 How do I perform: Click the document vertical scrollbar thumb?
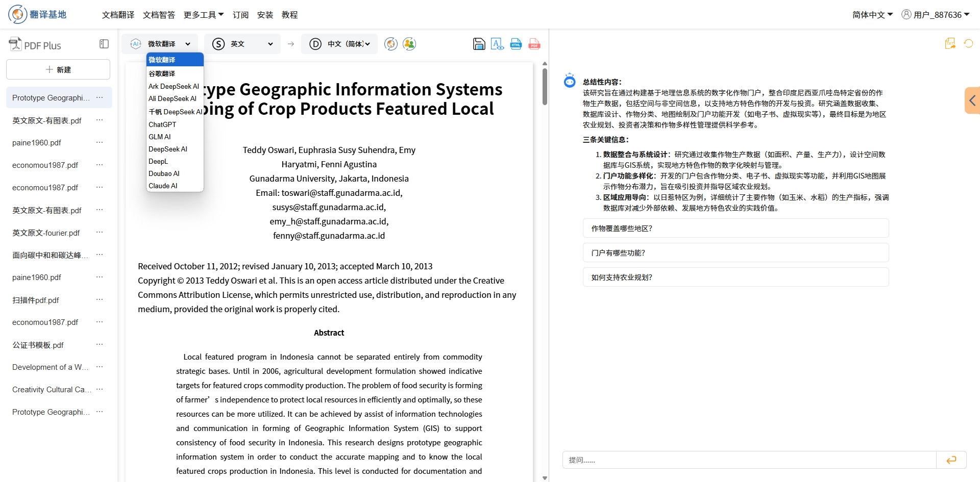tap(545, 87)
